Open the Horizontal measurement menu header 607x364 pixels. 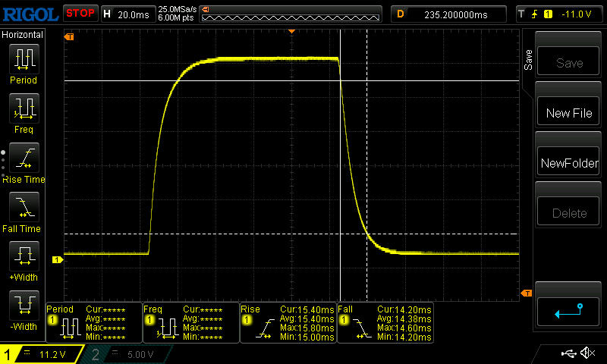tap(23, 35)
